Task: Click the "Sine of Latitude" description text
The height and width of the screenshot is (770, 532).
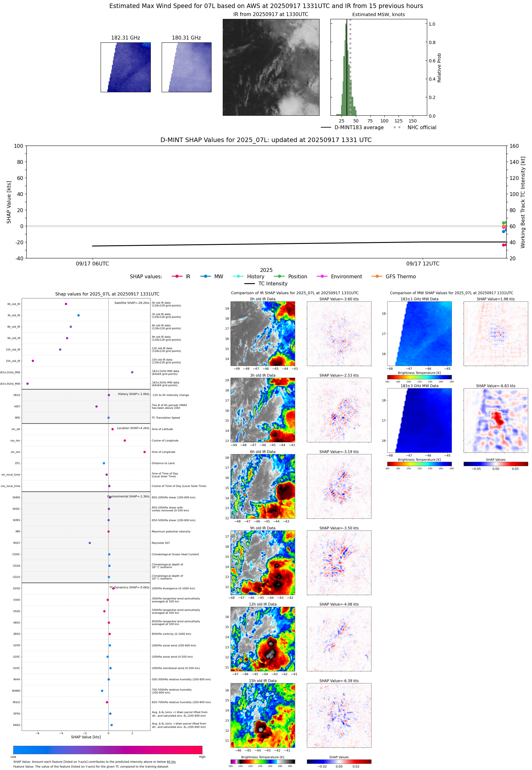Action: 162,429
